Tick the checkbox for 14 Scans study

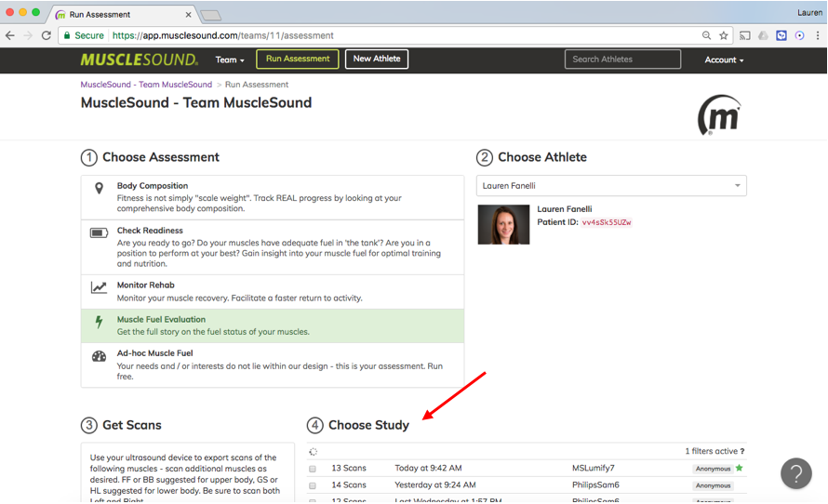(313, 485)
